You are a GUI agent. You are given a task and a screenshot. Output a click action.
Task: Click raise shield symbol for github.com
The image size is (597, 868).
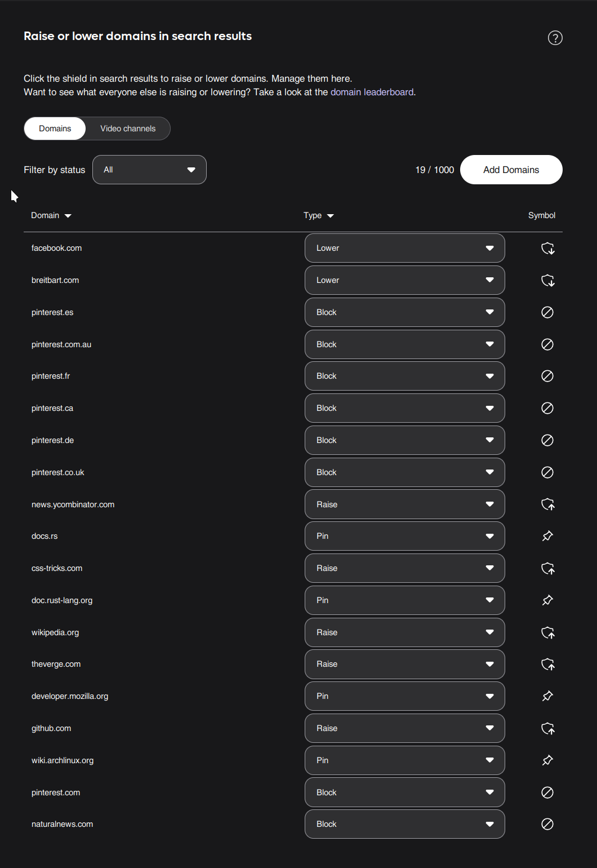tap(548, 729)
